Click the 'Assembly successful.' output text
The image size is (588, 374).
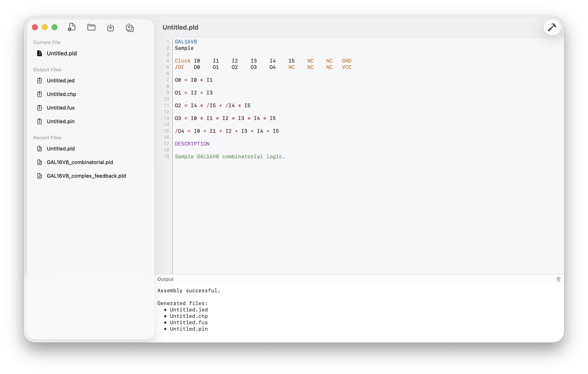click(x=188, y=291)
